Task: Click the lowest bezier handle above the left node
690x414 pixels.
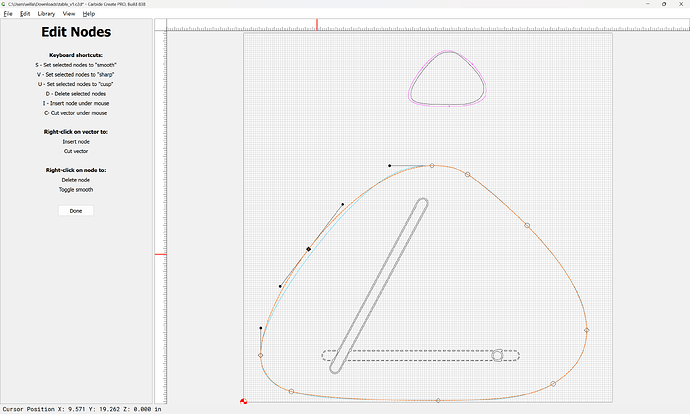Action: (x=261, y=327)
